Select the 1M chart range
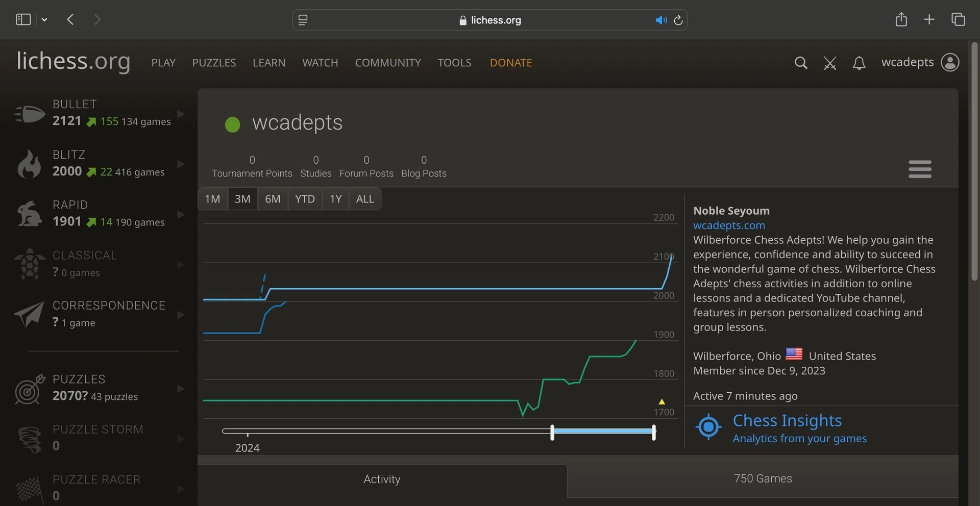This screenshot has height=506, width=980. (x=212, y=199)
